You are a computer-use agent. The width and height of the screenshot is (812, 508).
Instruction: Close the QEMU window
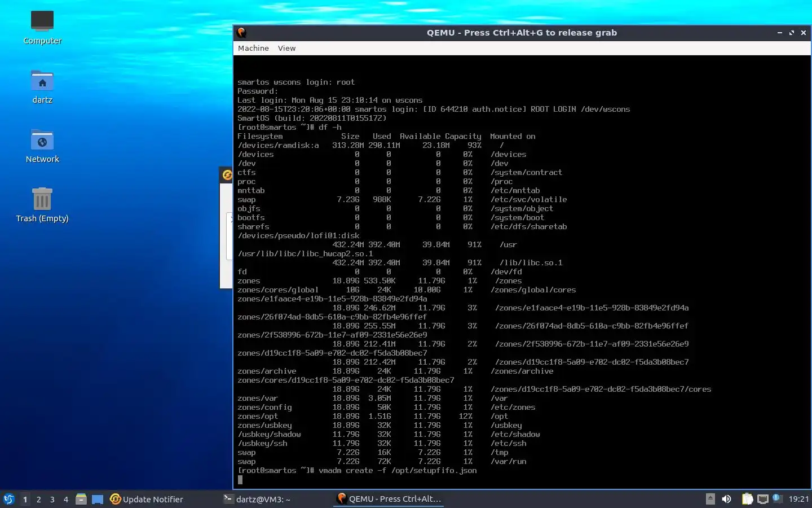tap(804, 33)
